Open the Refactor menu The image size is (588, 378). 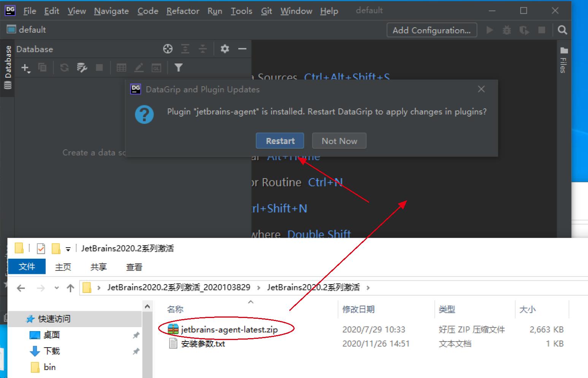pos(182,11)
